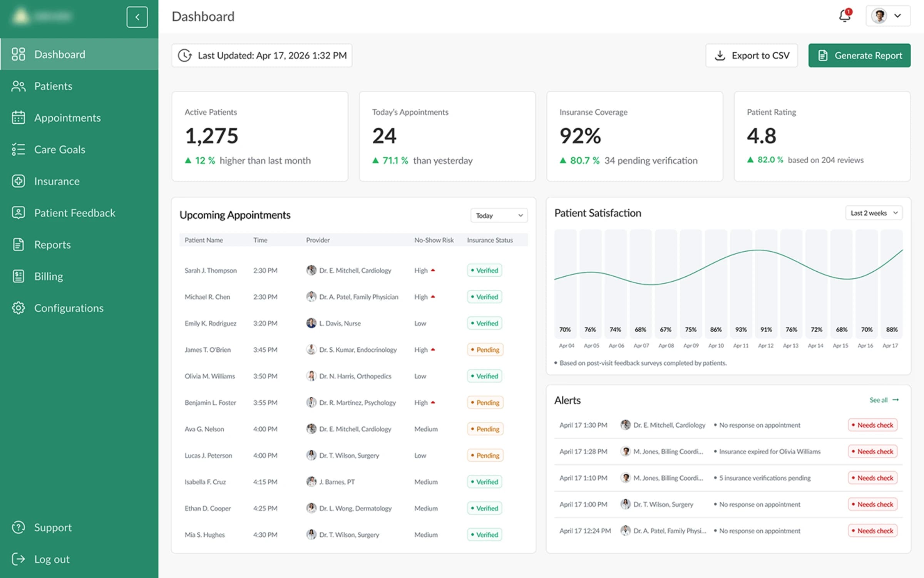The height and width of the screenshot is (578, 924).
Task: Click Dr. L. Wong, Dermatology provider
Action: 355,508
